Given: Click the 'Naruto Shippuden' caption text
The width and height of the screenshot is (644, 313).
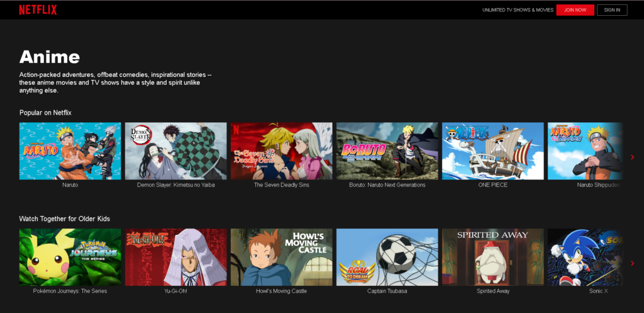Looking at the screenshot, I should (x=599, y=185).
